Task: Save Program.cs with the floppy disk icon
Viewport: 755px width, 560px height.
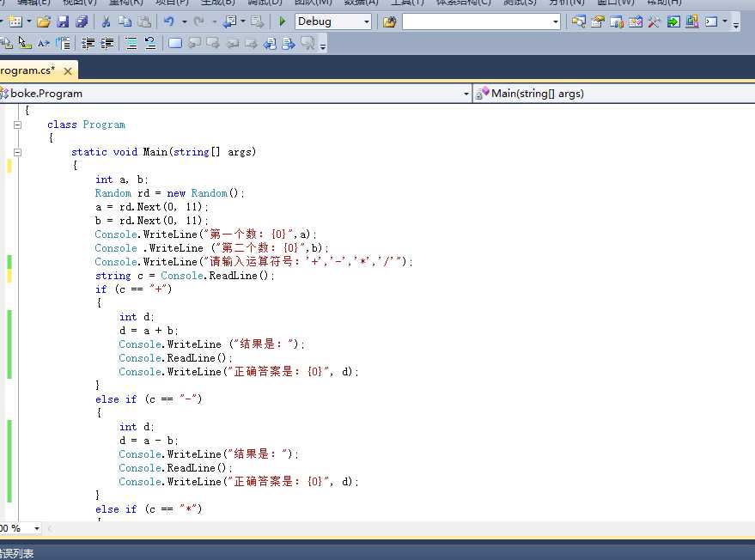Action: coord(63,21)
